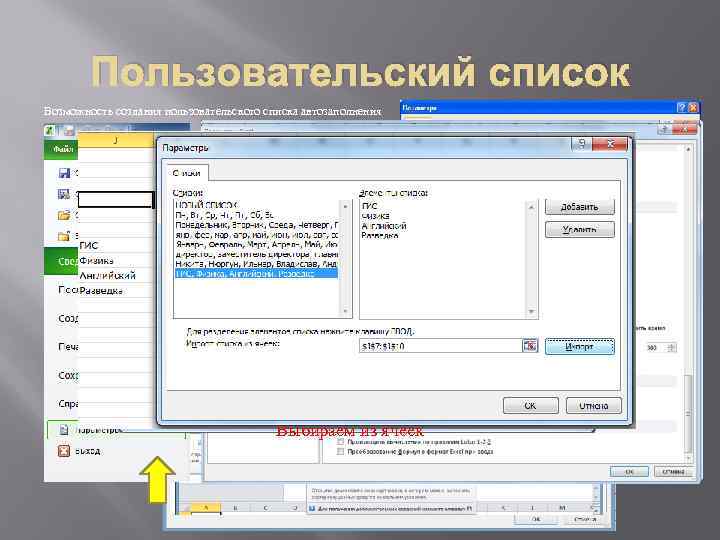Click the blue help icon in the bottom tooltip bar
Image resolution: width=720 pixels, height=540 pixels.
pyautogui.click(x=312, y=509)
